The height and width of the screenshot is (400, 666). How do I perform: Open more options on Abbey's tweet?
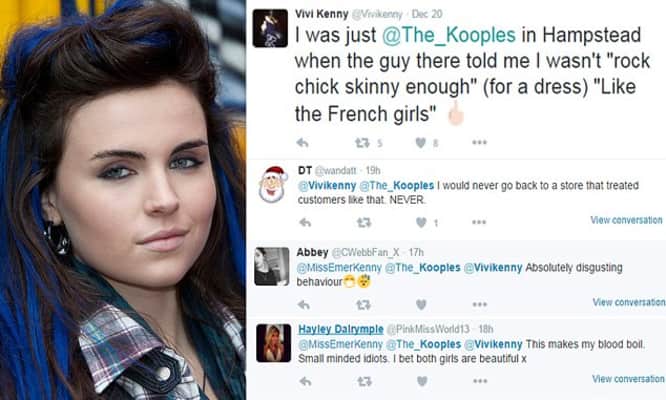(x=480, y=304)
